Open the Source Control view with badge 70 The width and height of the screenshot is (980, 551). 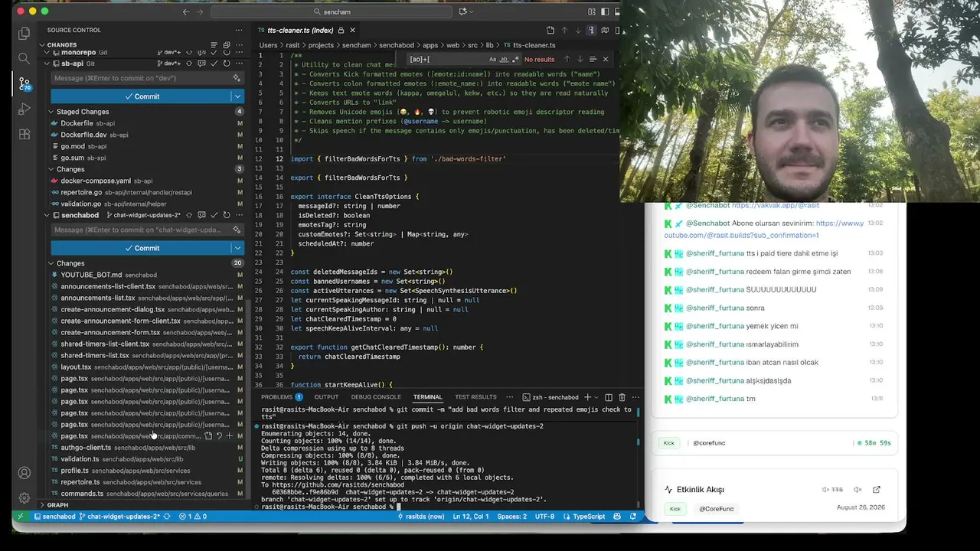coord(24,84)
